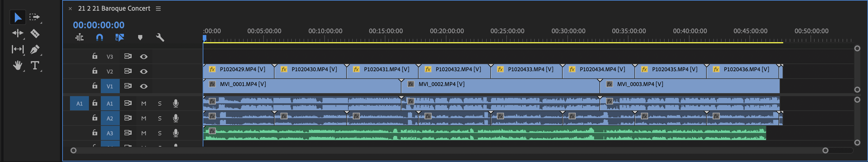Select the Type tool
This screenshot has width=868, height=162.
[35, 65]
